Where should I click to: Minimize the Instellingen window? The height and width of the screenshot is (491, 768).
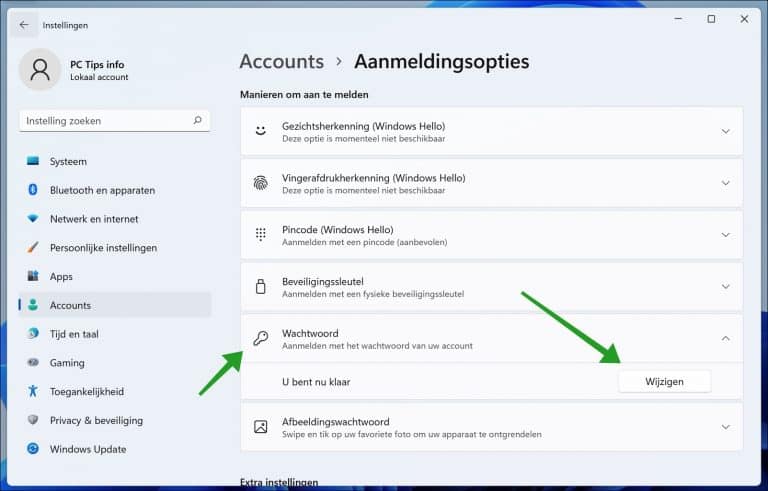point(678,19)
